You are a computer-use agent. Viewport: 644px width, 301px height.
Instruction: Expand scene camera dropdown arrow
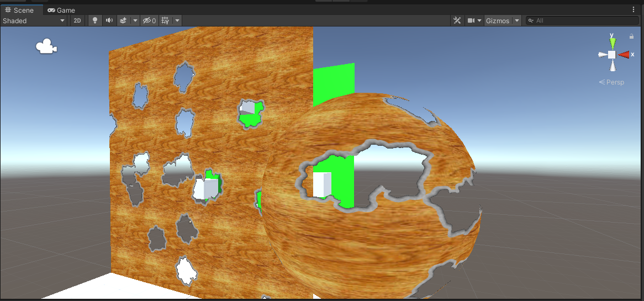tap(479, 20)
